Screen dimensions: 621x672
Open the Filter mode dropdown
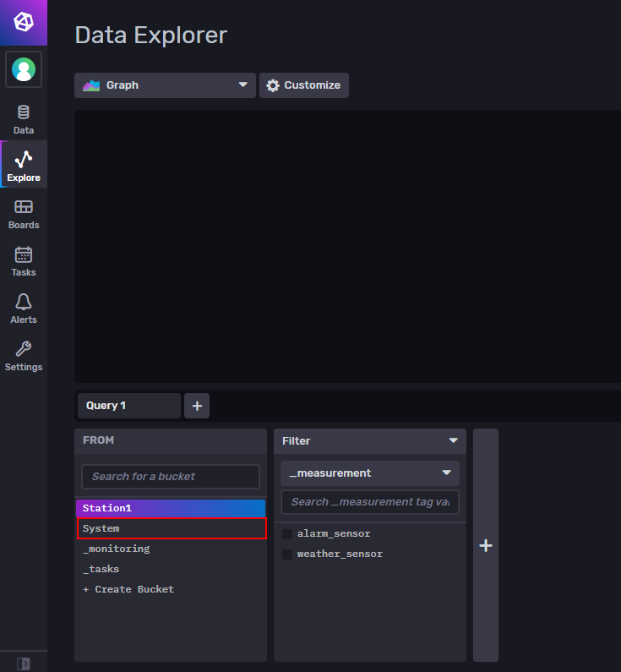coord(370,441)
